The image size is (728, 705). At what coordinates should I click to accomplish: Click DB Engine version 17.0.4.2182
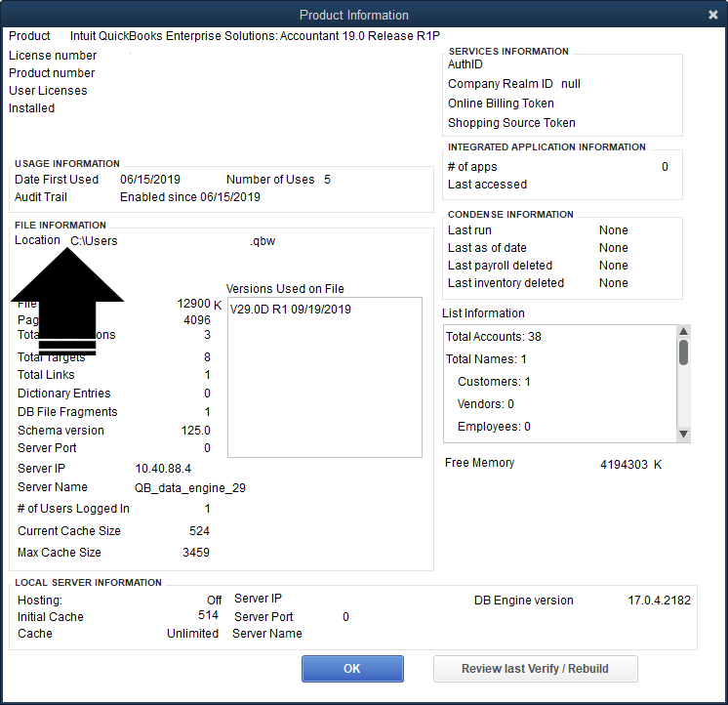coord(660,601)
